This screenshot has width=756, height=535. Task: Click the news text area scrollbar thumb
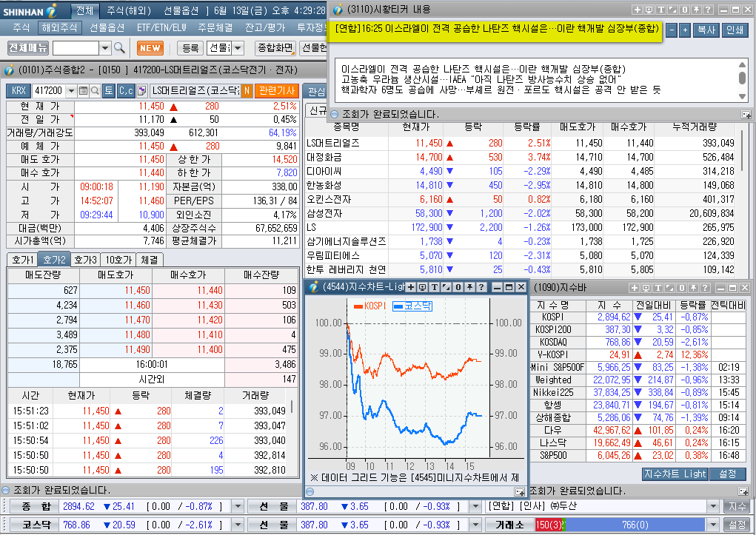point(742,78)
